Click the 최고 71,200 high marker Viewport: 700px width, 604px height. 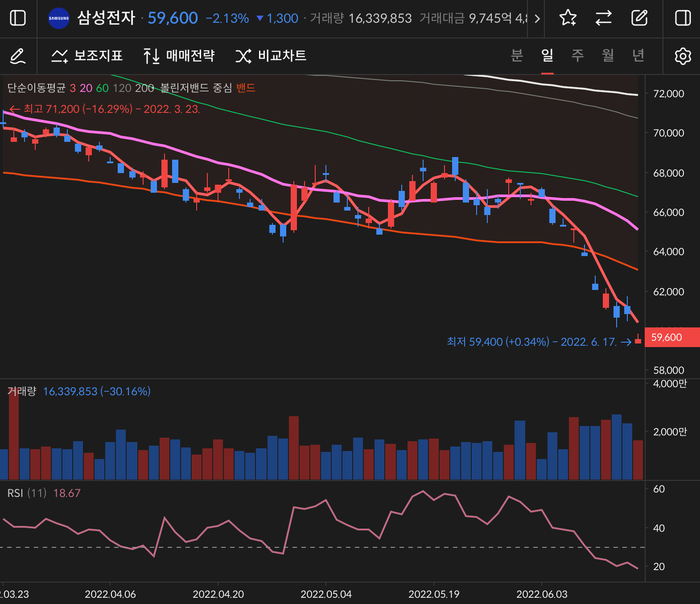(104, 109)
